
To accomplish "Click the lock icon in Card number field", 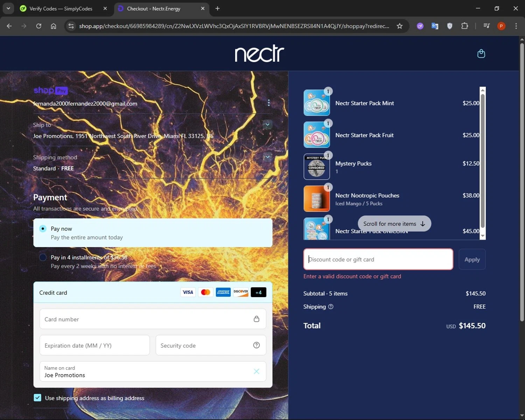I will pos(256,319).
